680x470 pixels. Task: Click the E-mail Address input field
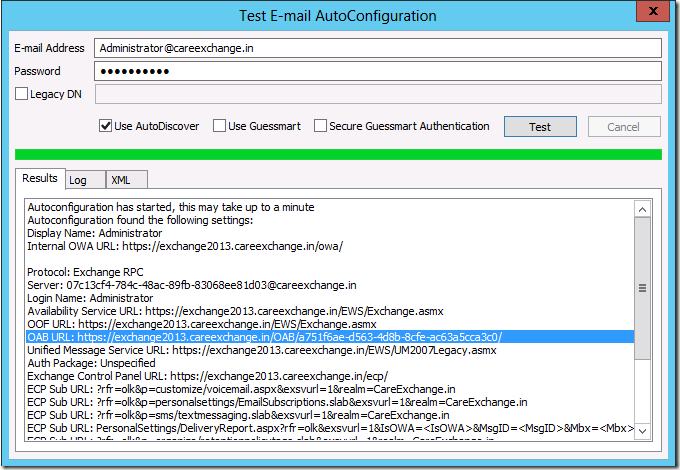click(x=378, y=48)
